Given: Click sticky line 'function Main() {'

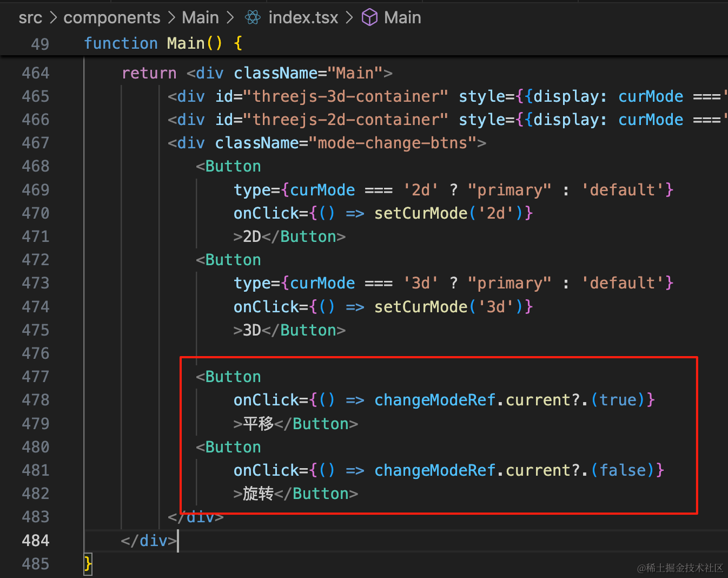Looking at the screenshot, I should coord(163,43).
